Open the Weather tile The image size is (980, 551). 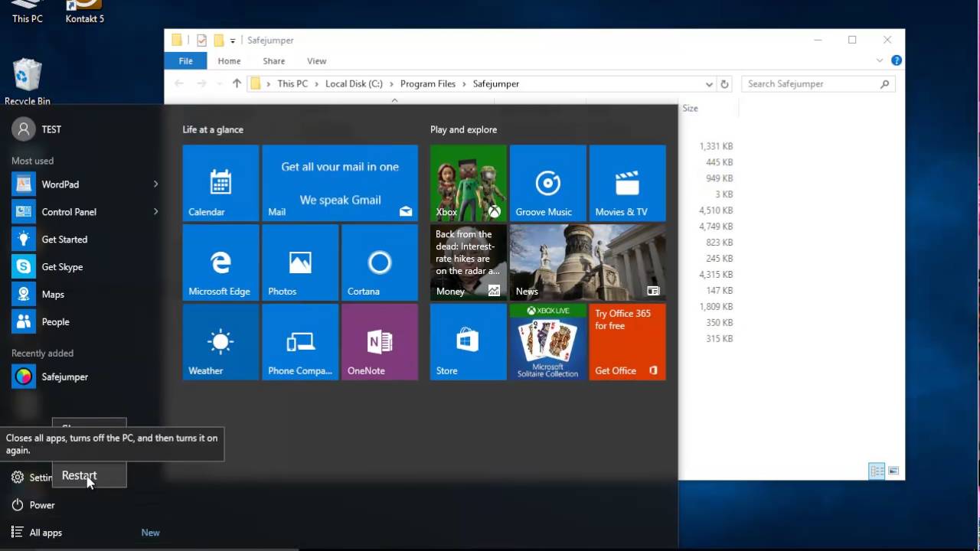[220, 342]
